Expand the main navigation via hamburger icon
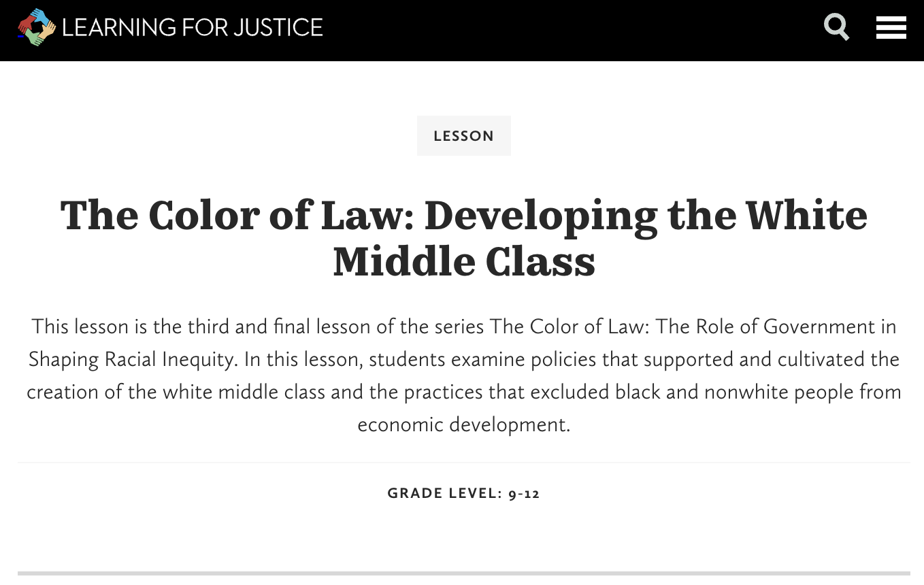 click(x=891, y=27)
